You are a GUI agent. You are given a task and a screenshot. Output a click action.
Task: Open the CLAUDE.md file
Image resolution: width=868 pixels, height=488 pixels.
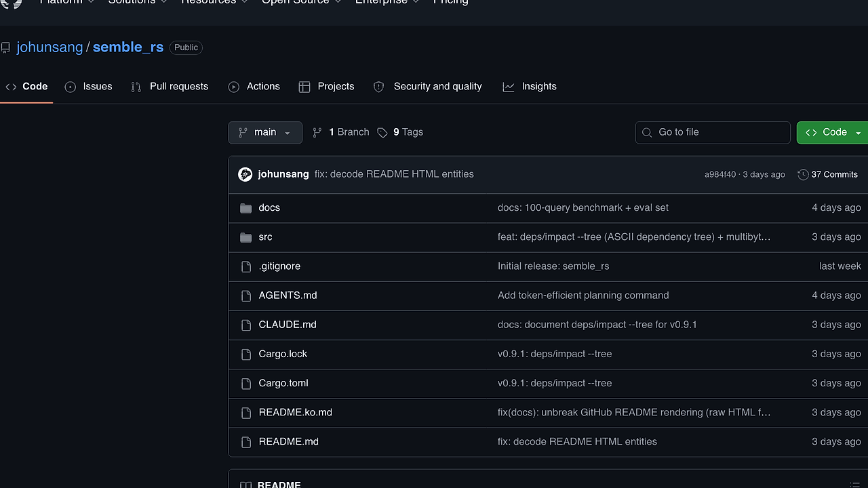tap(288, 325)
